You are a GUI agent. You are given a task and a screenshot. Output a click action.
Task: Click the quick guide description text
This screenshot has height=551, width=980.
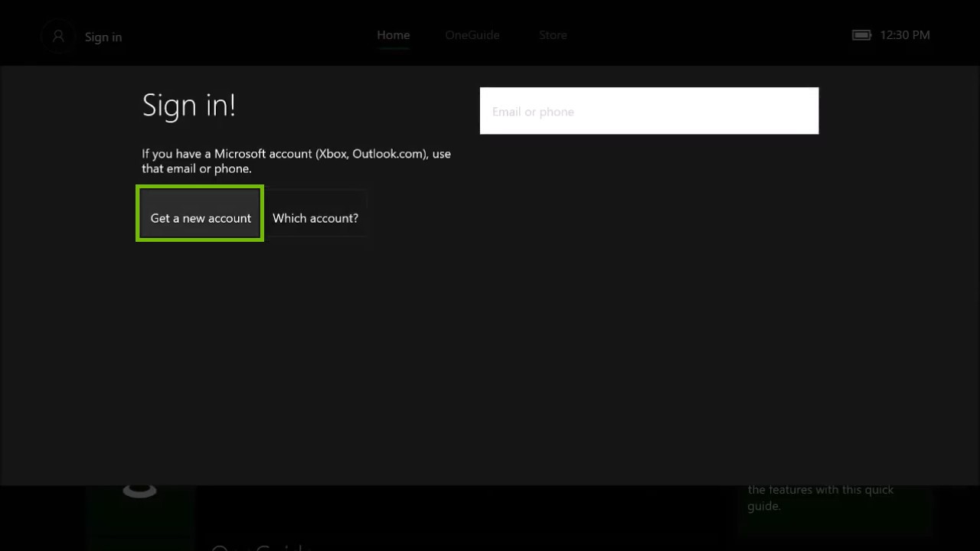[x=821, y=497]
